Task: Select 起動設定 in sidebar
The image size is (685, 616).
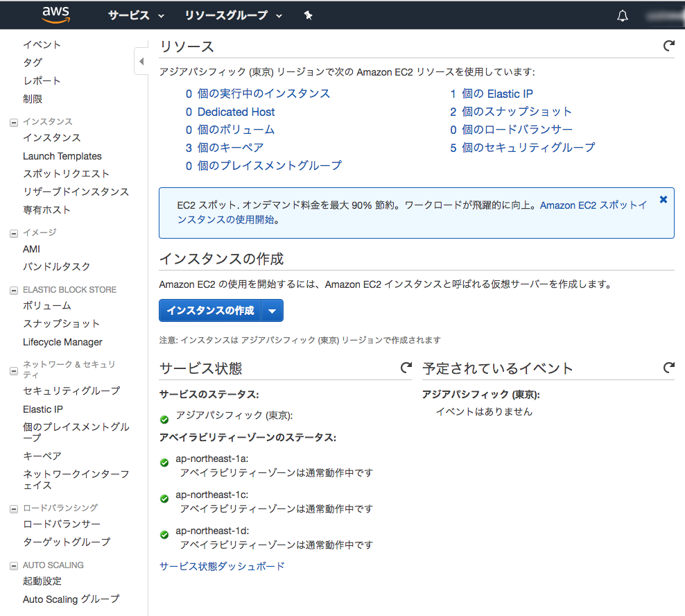Action: 42,581
